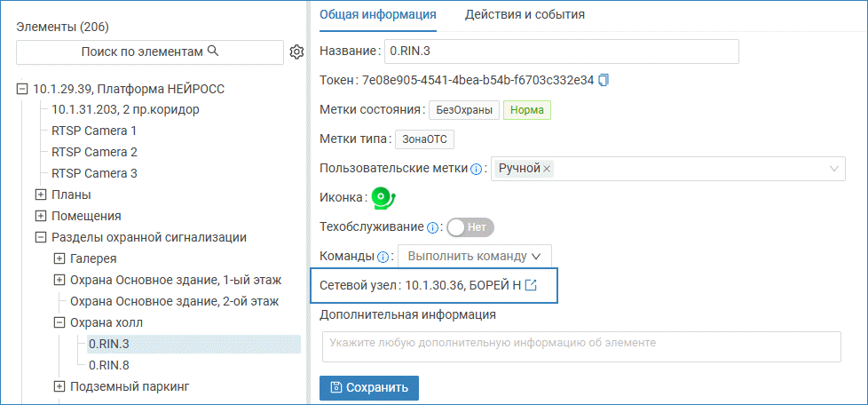Toggle the Техобслуживание switch

coord(470,227)
